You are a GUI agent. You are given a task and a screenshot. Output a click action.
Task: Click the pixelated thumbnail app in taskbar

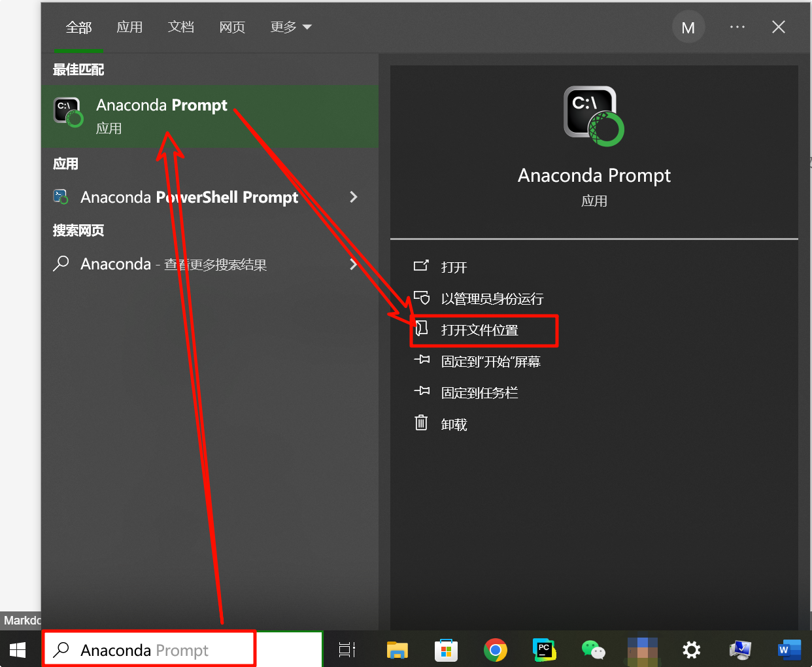click(x=642, y=651)
